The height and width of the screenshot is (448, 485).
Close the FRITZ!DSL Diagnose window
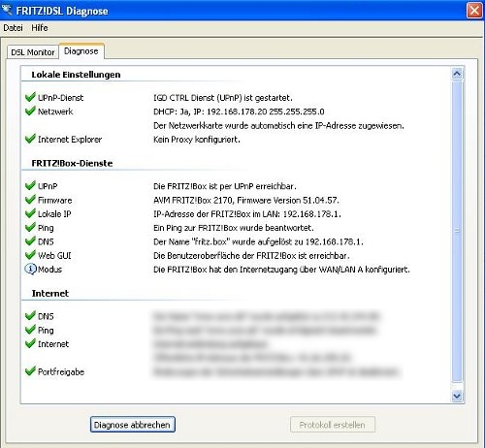pyautogui.click(x=474, y=11)
